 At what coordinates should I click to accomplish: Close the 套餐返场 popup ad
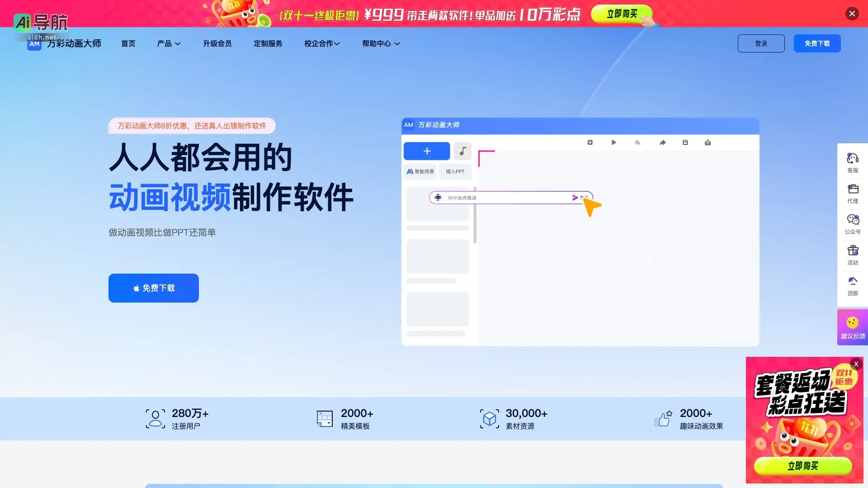pos(856,364)
